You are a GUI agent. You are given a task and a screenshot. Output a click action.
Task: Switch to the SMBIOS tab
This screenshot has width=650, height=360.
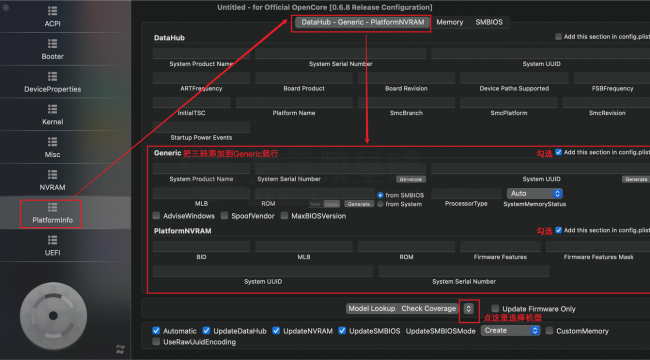(489, 22)
